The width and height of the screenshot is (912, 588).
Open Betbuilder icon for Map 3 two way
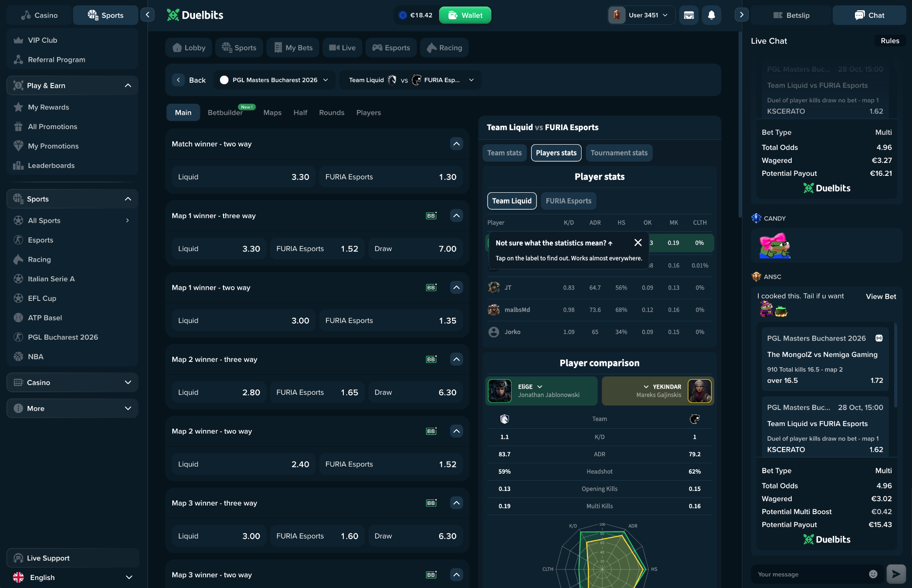pyautogui.click(x=431, y=575)
